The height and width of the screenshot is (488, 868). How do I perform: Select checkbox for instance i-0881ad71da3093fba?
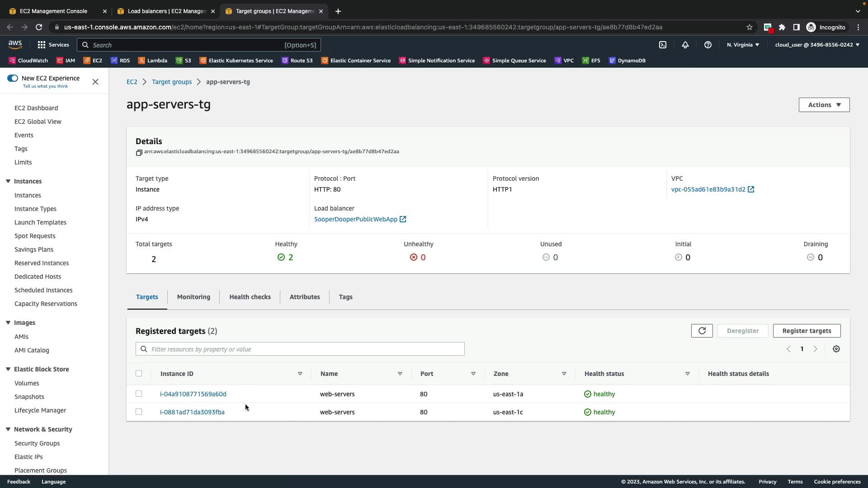[x=139, y=412]
